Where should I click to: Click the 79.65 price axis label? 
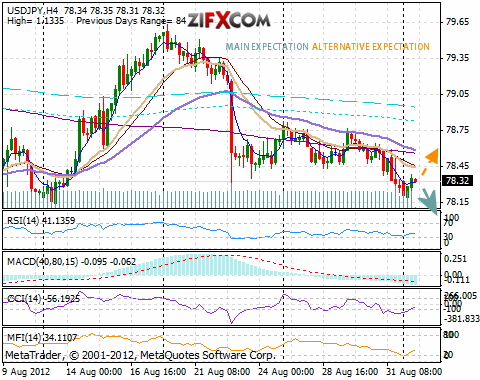pyautogui.click(x=457, y=22)
